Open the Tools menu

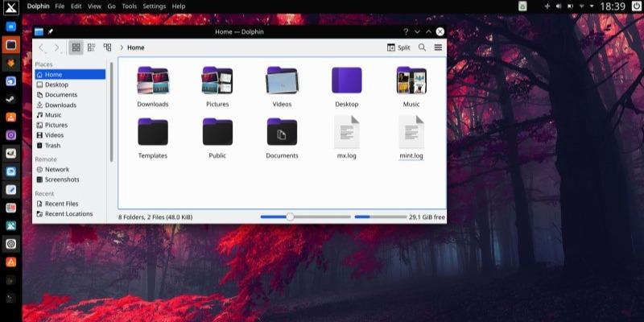coord(130,6)
